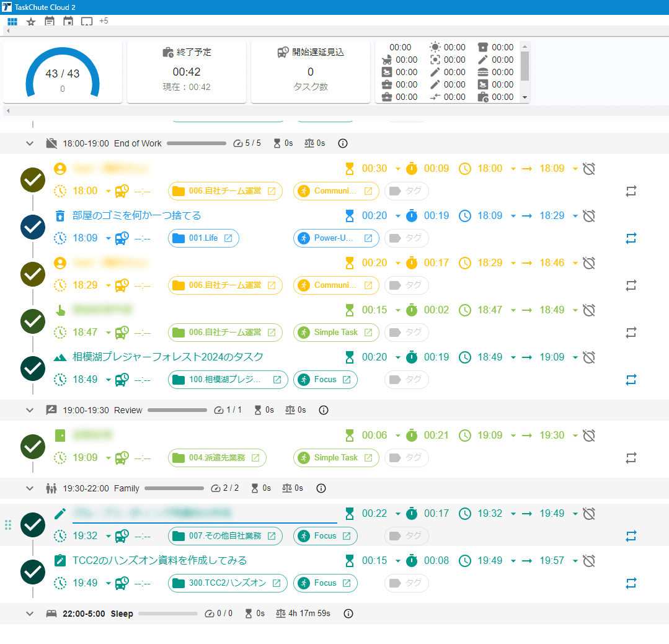Collapse the End of Work section

[29, 143]
